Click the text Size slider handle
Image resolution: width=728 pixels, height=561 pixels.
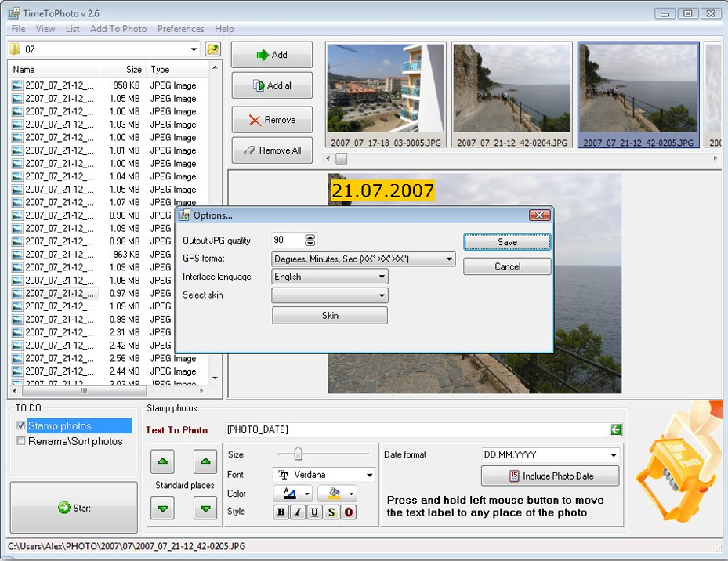click(x=298, y=454)
